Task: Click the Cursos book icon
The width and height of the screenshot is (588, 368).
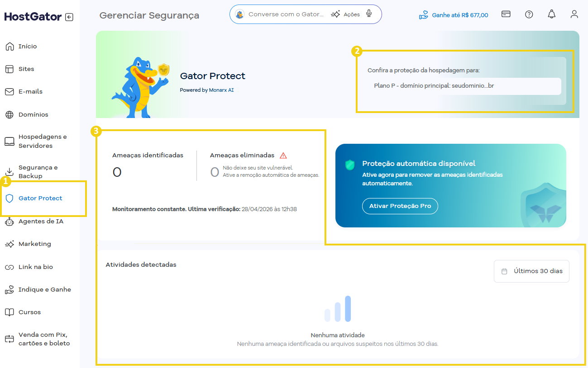Action: pyautogui.click(x=10, y=312)
